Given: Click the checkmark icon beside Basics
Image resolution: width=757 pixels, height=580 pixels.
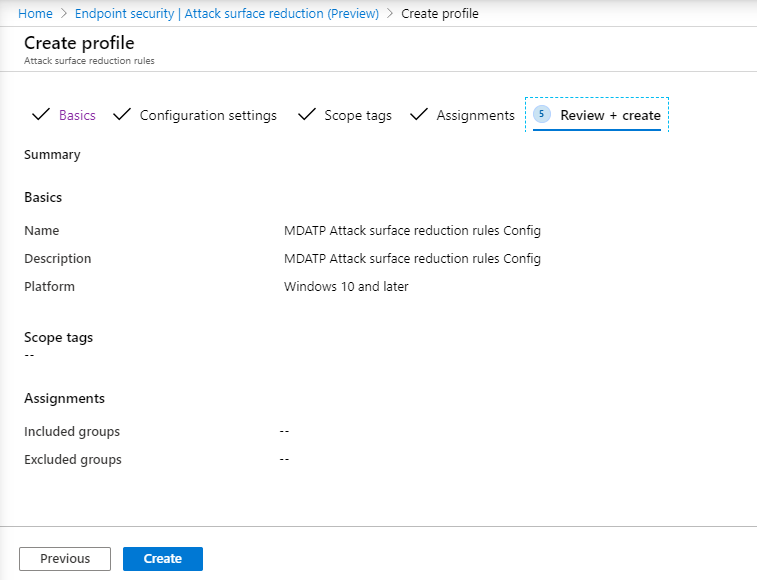Looking at the screenshot, I should point(41,114).
